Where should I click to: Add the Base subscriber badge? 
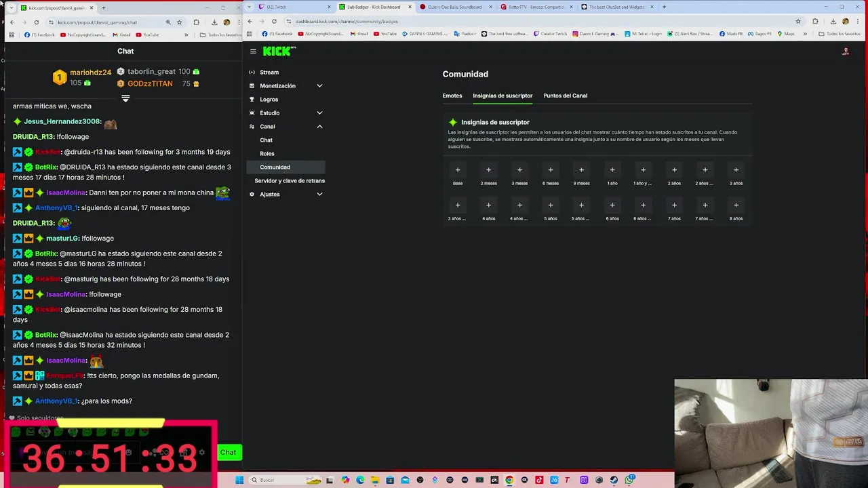[458, 170]
